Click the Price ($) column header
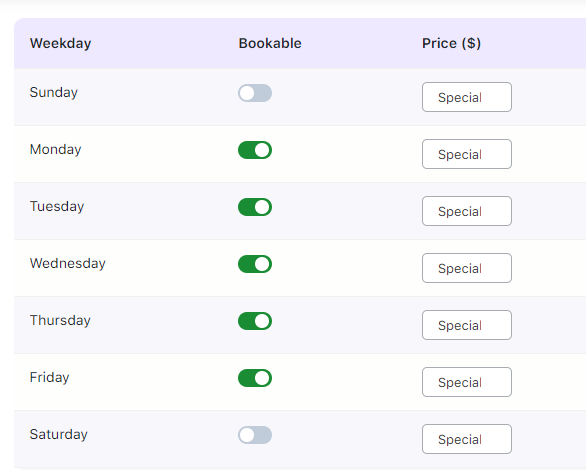The width and height of the screenshot is (586, 475). [451, 43]
